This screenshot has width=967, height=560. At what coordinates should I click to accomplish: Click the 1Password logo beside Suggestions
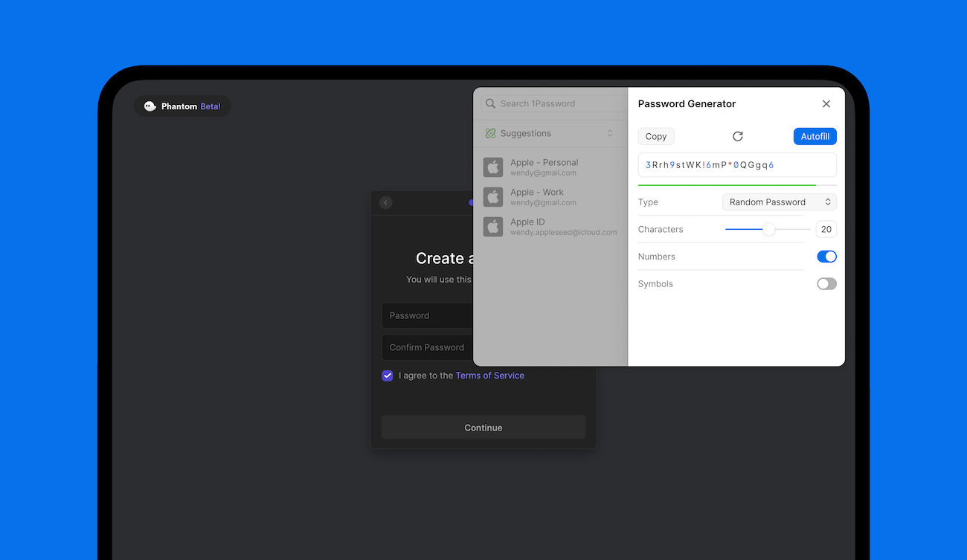click(x=491, y=133)
